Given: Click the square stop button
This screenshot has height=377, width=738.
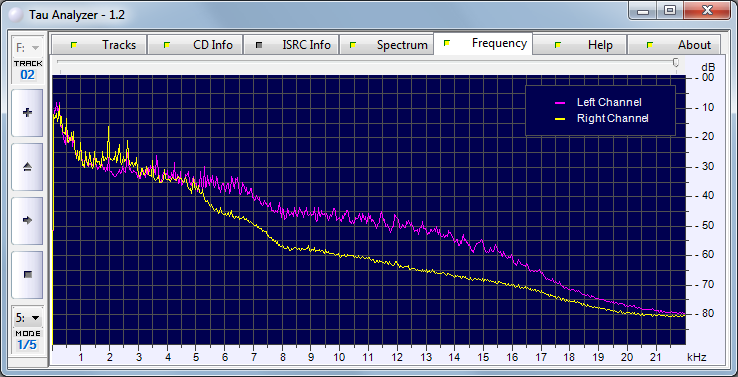Looking at the screenshot, I should pos(27,274).
